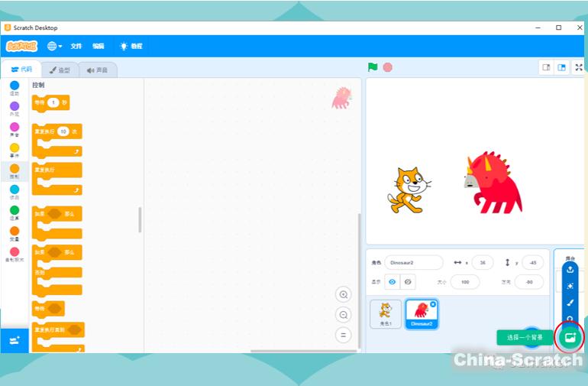
Task: Enter full screen stage mode
Action: (x=578, y=67)
